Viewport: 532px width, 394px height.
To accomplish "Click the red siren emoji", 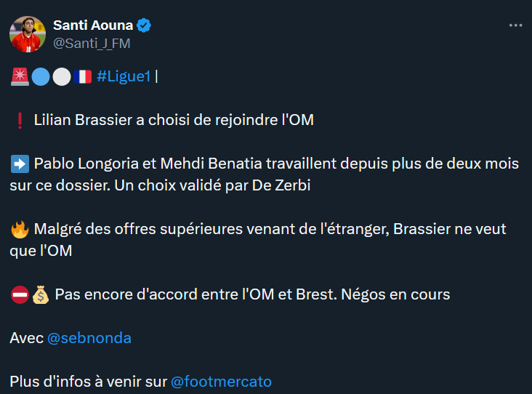I will pyautogui.click(x=20, y=76).
